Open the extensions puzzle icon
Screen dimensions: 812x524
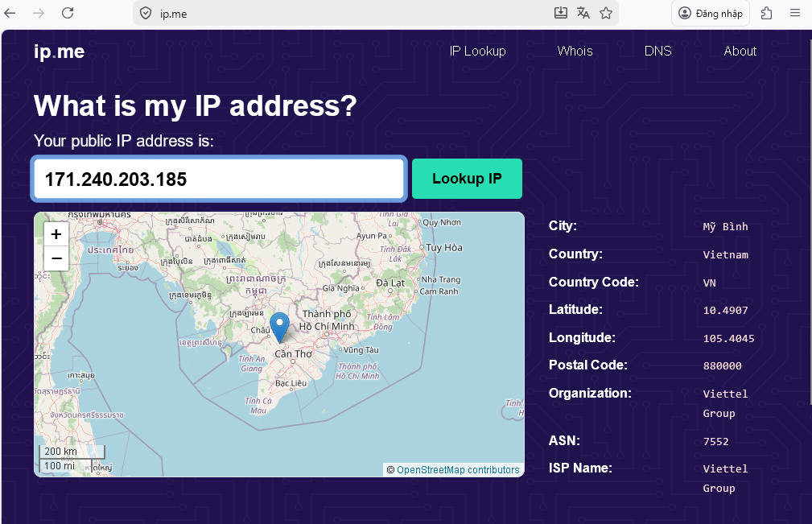[x=766, y=13]
